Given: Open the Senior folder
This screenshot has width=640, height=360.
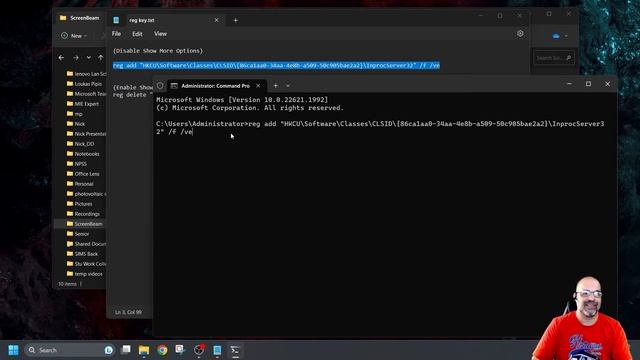Looking at the screenshot, I should click(x=78, y=234).
